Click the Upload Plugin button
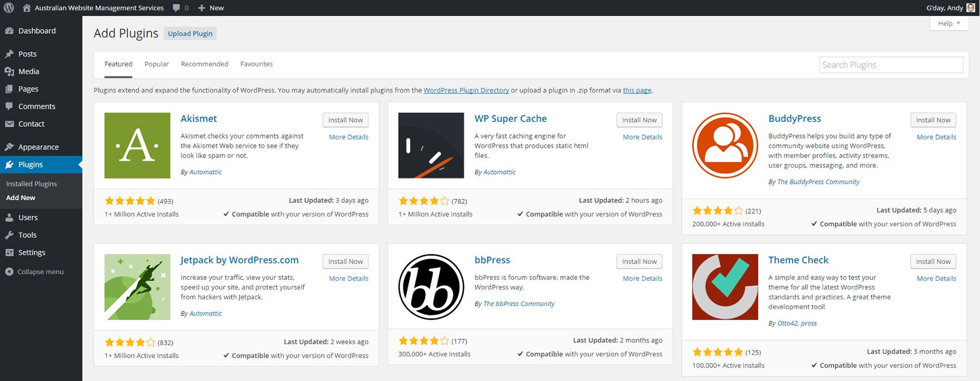Screen dimensions: 980x381 point(190,34)
